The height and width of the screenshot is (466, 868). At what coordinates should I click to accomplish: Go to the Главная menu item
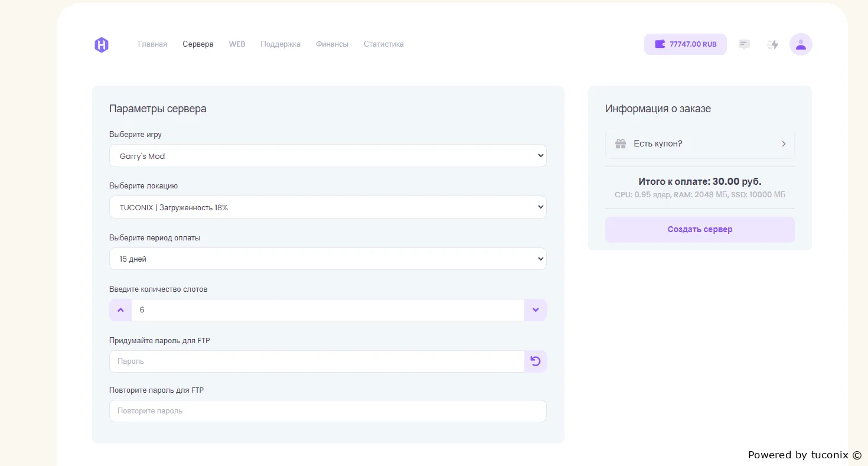[x=152, y=44]
